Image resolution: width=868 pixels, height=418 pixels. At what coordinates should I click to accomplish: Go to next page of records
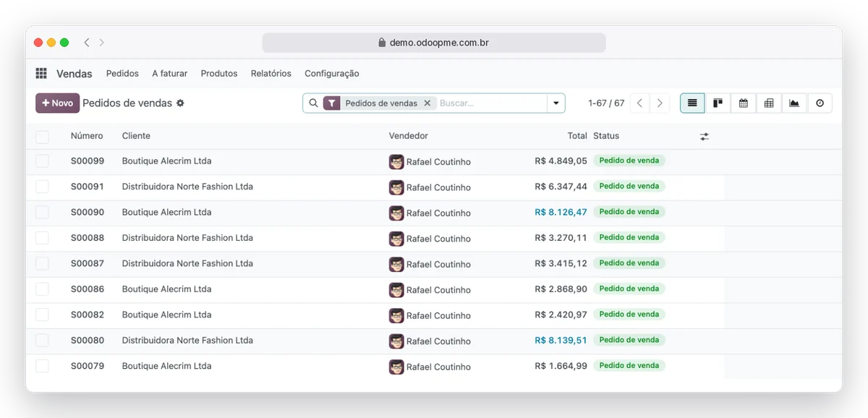tap(660, 103)
